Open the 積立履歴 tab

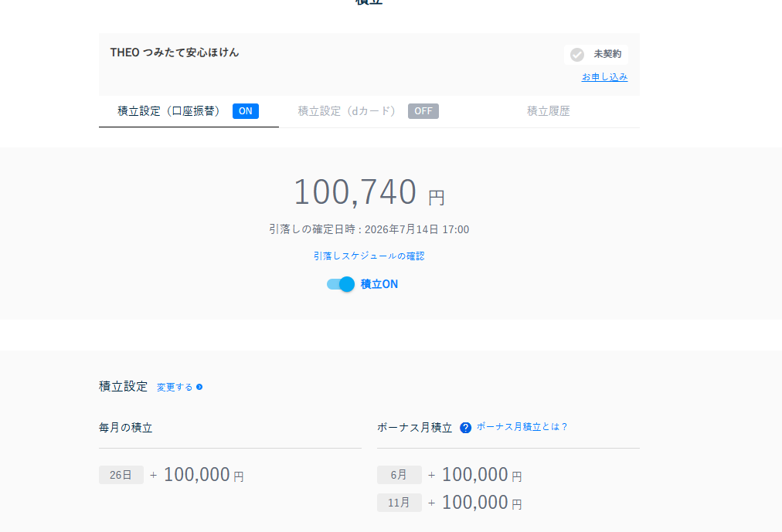(x=549, y=111)
